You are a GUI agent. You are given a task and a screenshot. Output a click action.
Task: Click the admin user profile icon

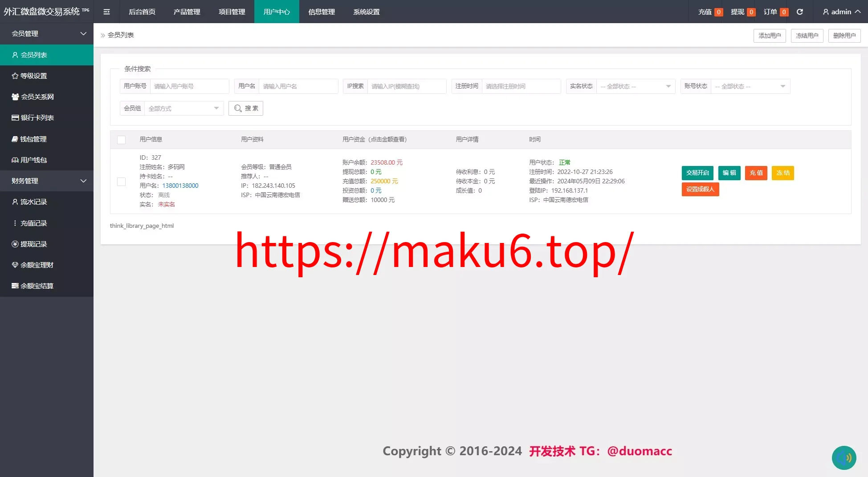[x=826, y=12]
